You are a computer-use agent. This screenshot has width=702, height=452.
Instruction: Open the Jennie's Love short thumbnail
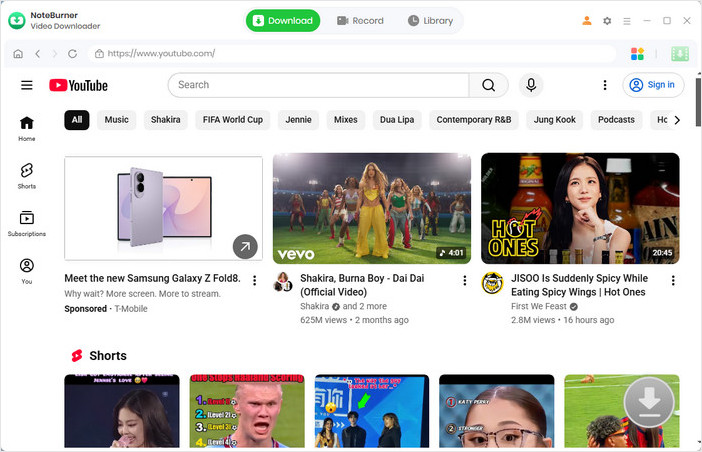[x=122, y=411]
